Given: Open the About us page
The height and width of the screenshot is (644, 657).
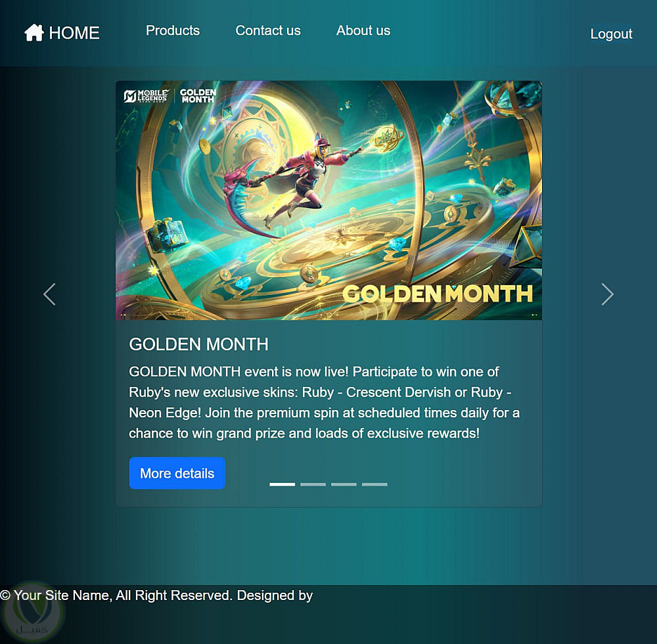Looking at the screenshot, I should click(x=363, y=31).
